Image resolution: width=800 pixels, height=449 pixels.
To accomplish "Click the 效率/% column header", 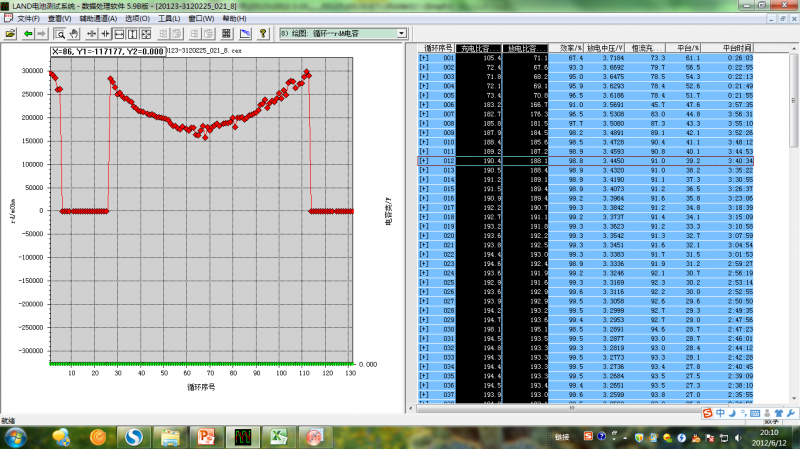I will point(566,48).
